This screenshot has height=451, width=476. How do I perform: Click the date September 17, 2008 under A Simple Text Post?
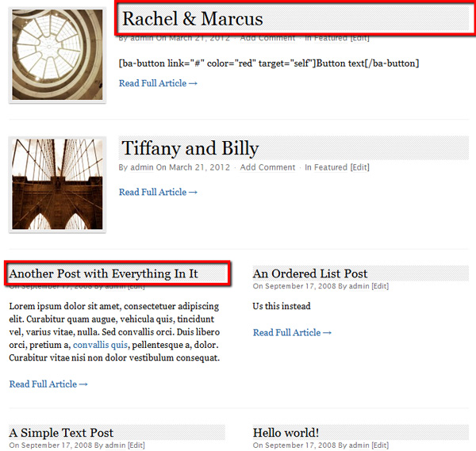pos(56,445)
